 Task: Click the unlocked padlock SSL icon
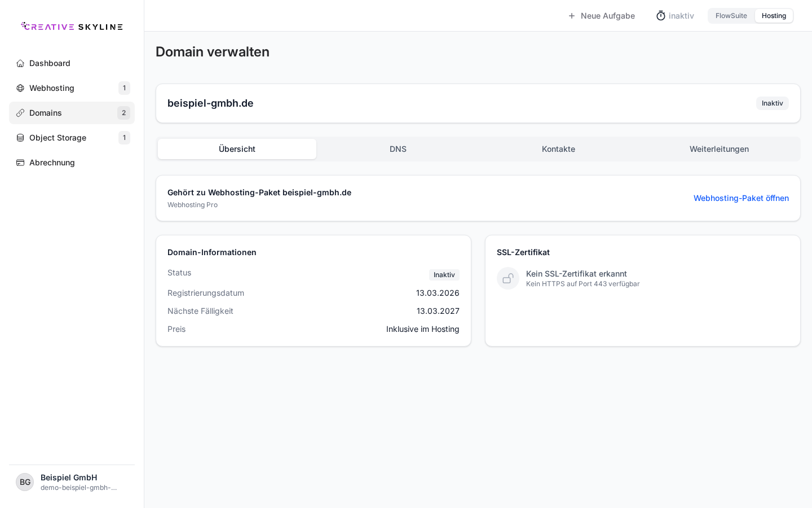point(508,278)
